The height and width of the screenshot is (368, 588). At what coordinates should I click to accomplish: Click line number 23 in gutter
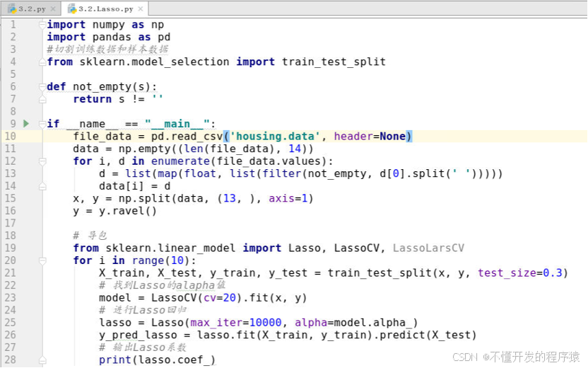click(x=10, y=297)
